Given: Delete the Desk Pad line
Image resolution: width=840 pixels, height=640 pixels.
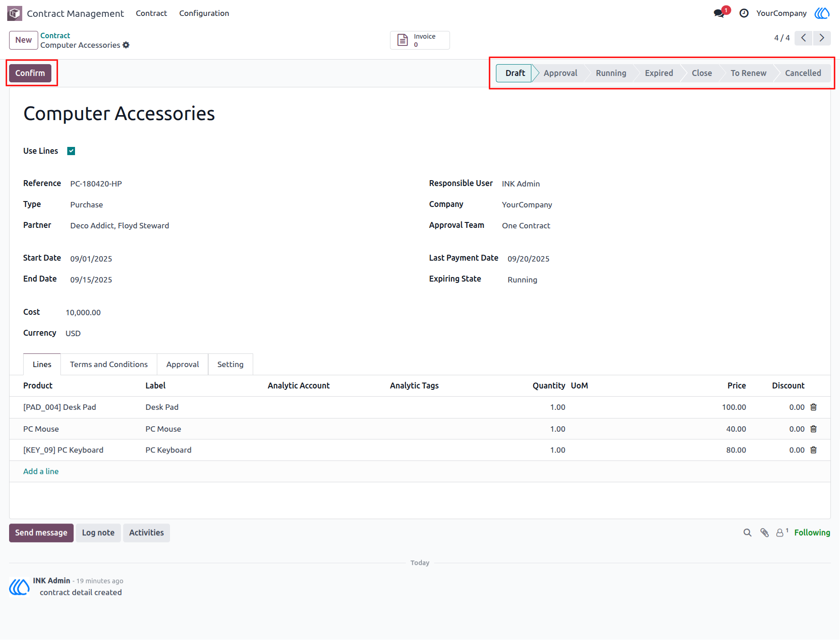Looking at the screenshot, I should 814,407.
